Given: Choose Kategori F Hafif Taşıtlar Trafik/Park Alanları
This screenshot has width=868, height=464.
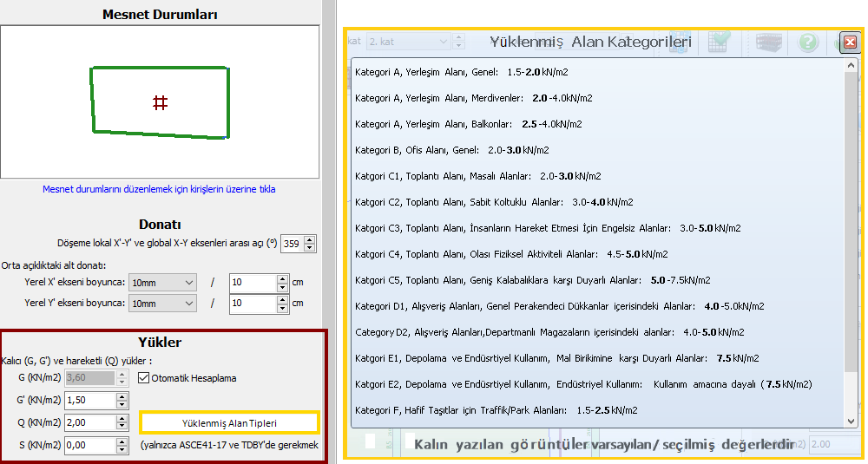Looking at the screenshot, I should coord(496,410).
